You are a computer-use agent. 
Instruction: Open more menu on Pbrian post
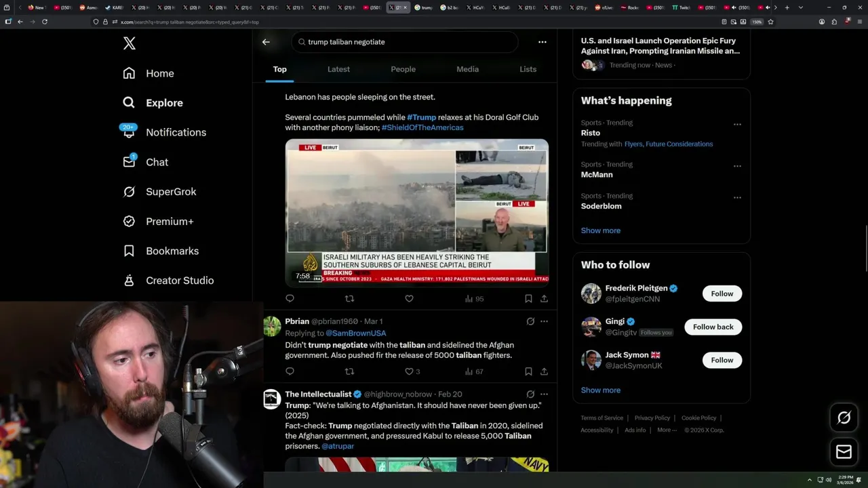(544, 321)
